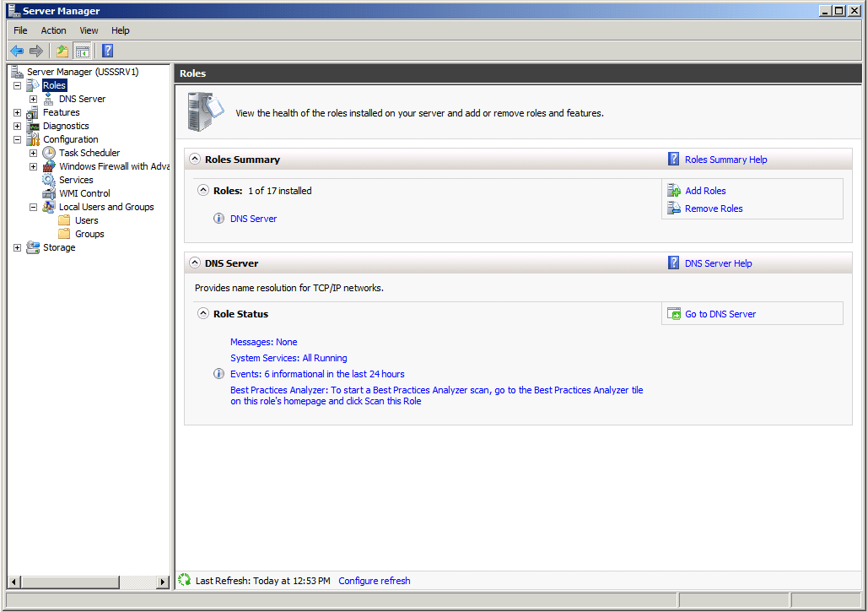
Task: Click the Server Manager root node icon
Action: click(17, 72)
